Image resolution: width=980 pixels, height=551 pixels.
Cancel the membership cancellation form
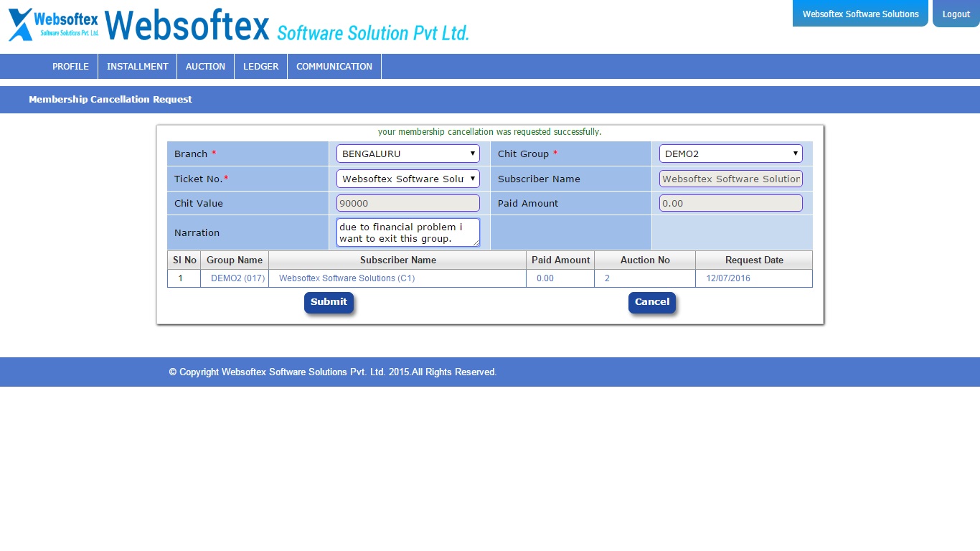(652, 302)
